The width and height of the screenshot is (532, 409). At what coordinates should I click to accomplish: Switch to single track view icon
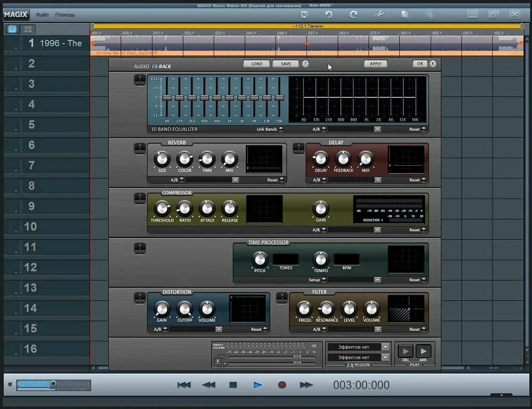pyautogui.click(x=12, y=29)
